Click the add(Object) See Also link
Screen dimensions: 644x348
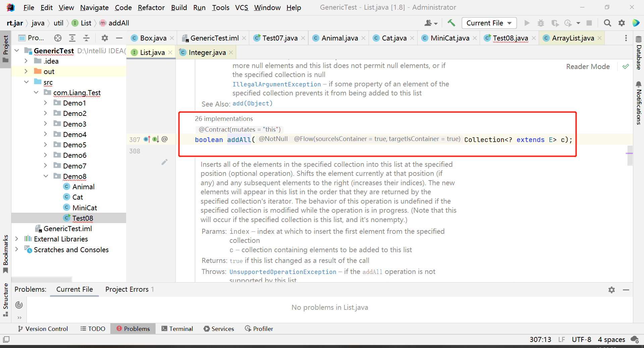click(x=253, y=103)
